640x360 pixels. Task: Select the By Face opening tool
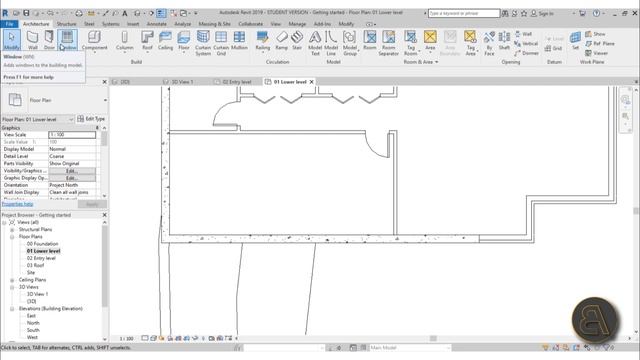pos(489,43)
